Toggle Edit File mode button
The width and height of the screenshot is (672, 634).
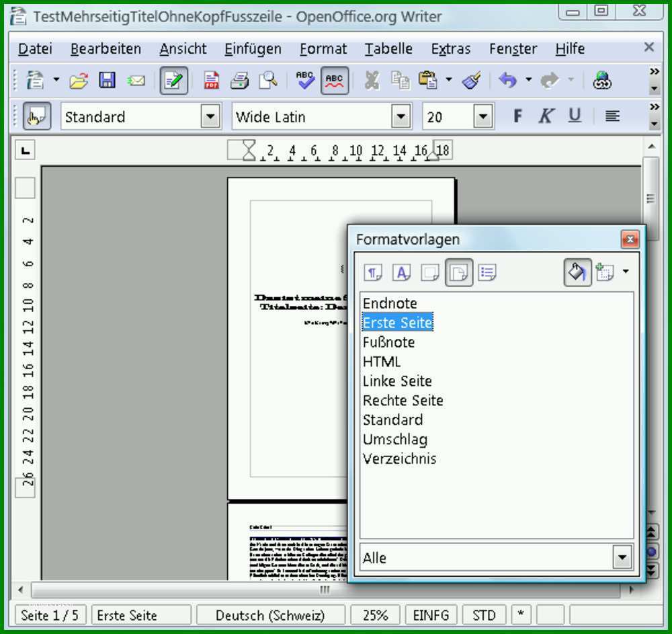pos(173,80)
